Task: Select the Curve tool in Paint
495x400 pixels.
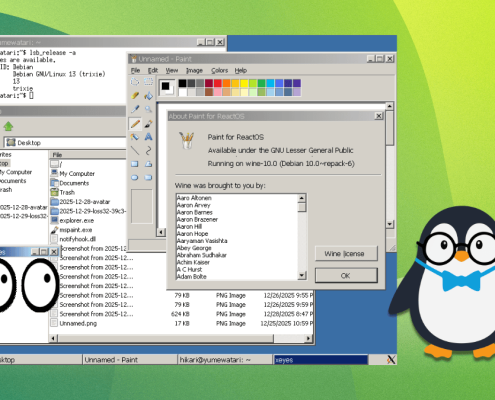Action: (148, 151)
